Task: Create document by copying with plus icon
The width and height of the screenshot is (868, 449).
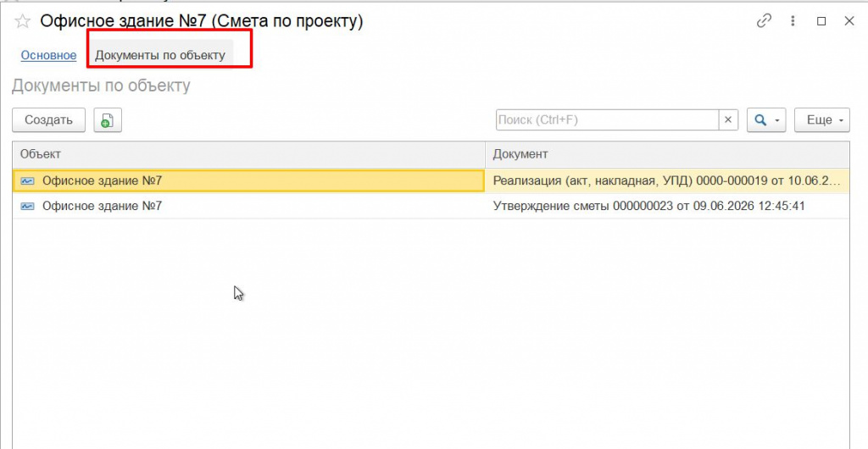Action: click(108, 120)
